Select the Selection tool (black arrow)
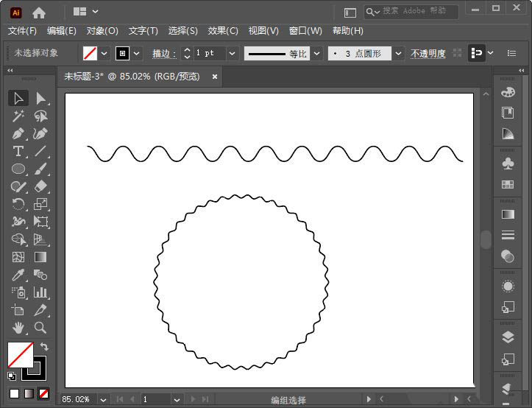 click(x=18, y=98)
